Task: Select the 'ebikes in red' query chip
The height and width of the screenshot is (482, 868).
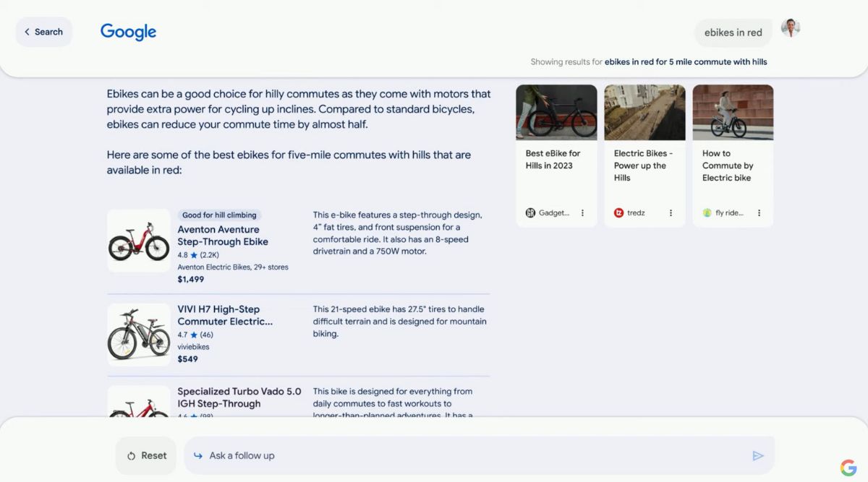Action: 733,33
